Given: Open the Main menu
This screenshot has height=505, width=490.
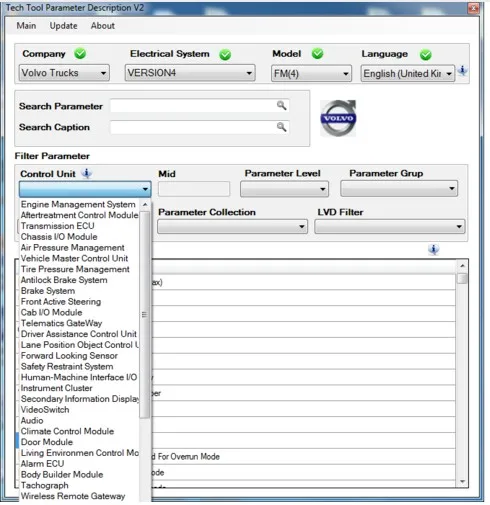Looking at the screenshot, I should [26, 26].
